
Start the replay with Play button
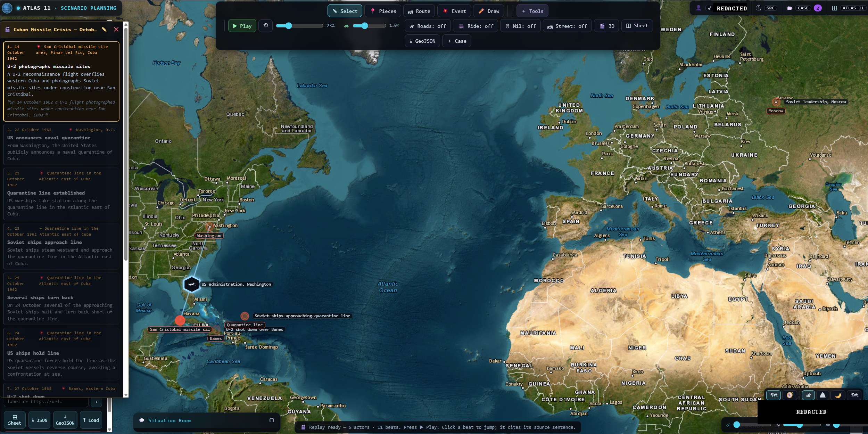tap(242, 26)
